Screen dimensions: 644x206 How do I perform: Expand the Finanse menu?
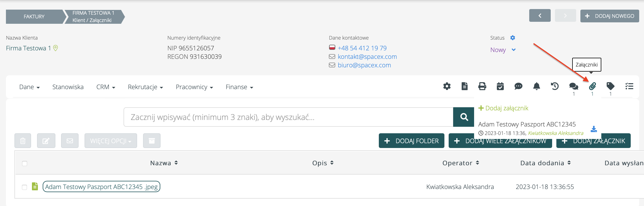[x=239, y=87]
